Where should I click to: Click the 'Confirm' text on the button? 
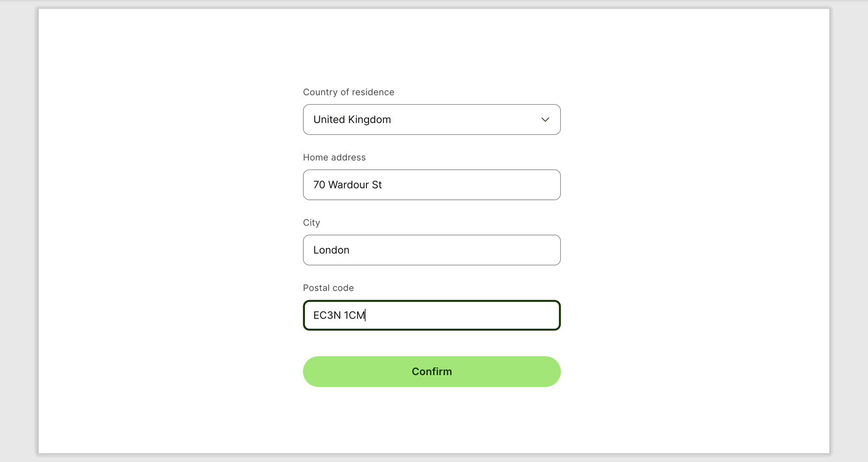coord(432,371)
